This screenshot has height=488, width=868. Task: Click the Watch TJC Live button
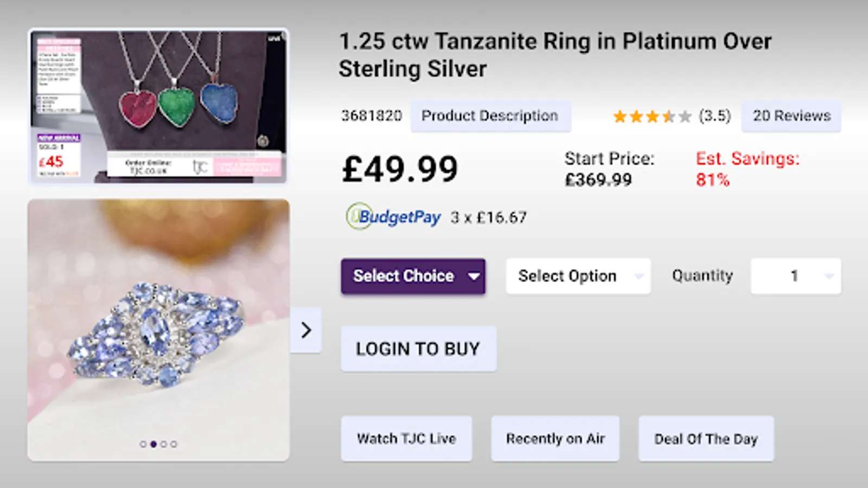(x=406, y=439)
